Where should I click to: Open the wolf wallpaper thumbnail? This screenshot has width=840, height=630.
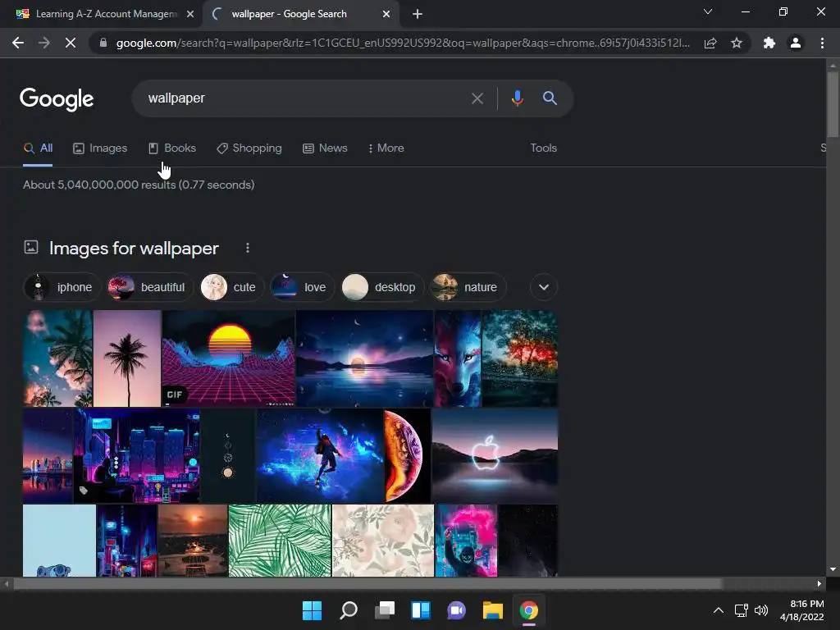click(x=458, y=358)
